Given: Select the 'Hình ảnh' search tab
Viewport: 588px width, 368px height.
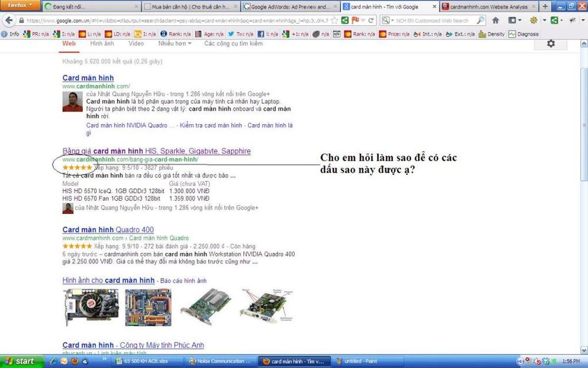Looking at the screenshot, I should click(102, 44).
